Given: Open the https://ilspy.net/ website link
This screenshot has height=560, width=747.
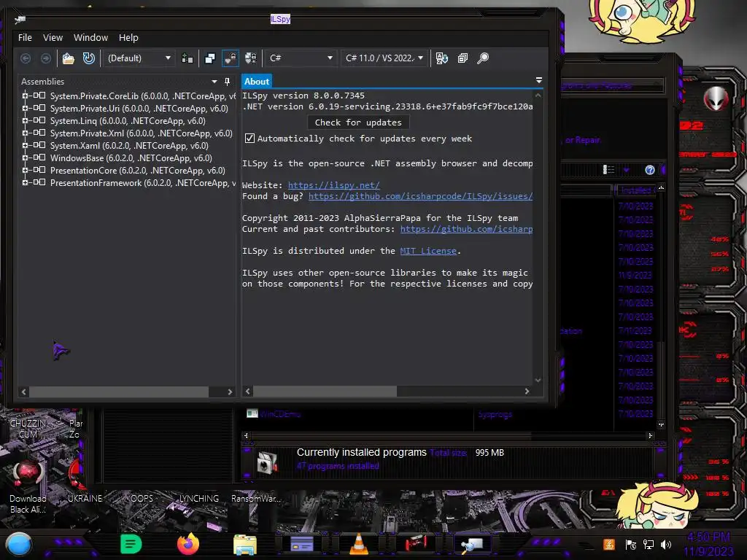Looking at the screenshot, I should pyautogui.click(x=333, y=185).
